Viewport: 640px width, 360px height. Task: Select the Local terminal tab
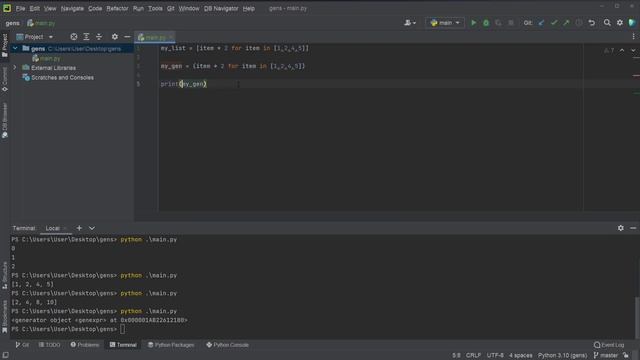53,228
